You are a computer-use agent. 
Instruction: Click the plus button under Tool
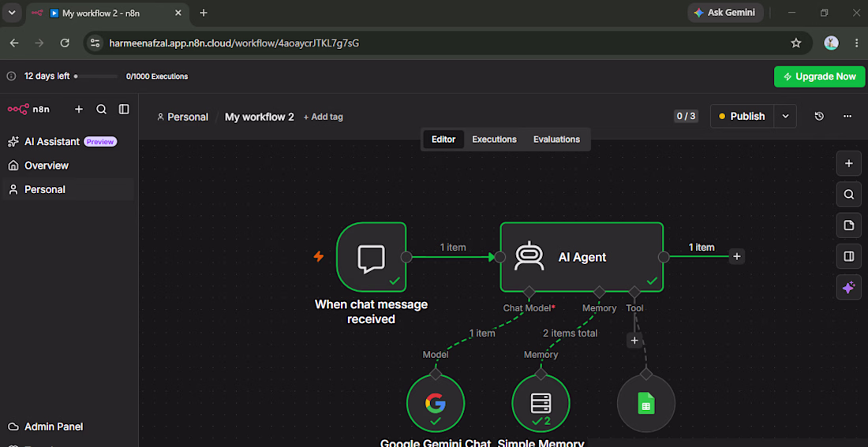[634, 341]
